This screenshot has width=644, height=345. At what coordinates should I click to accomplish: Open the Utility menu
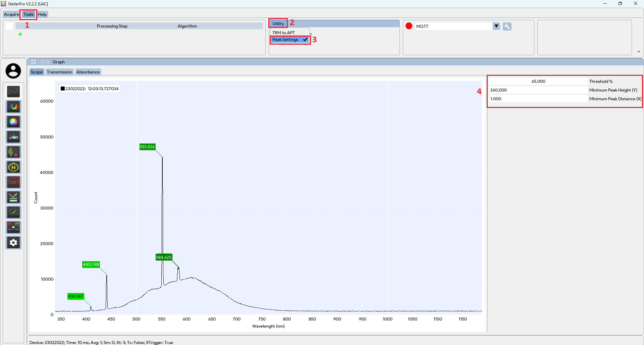tap(278, 23)
